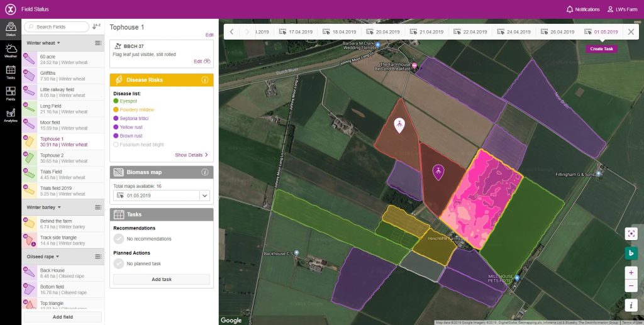Select the Bottom field entry
The image size is (644, 325).
(63, 289)
